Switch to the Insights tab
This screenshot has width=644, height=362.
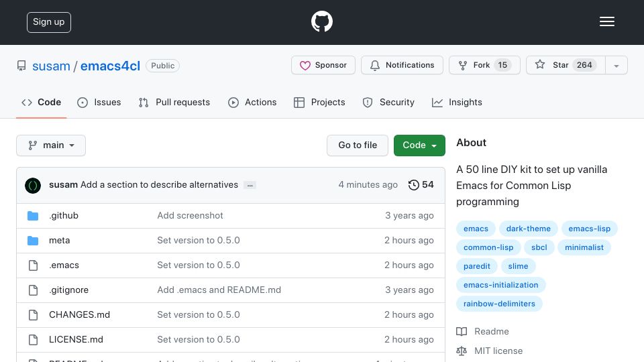point(457,102)
